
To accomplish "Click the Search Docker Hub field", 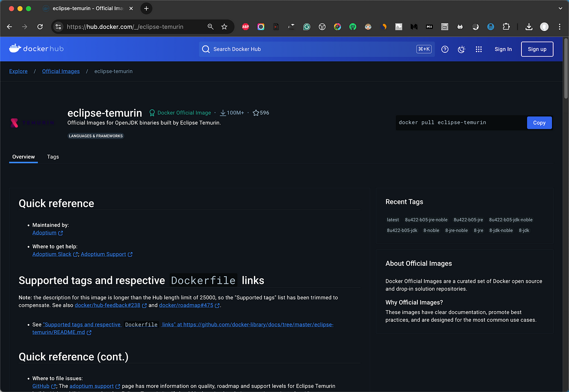I will tap(317, 49).
